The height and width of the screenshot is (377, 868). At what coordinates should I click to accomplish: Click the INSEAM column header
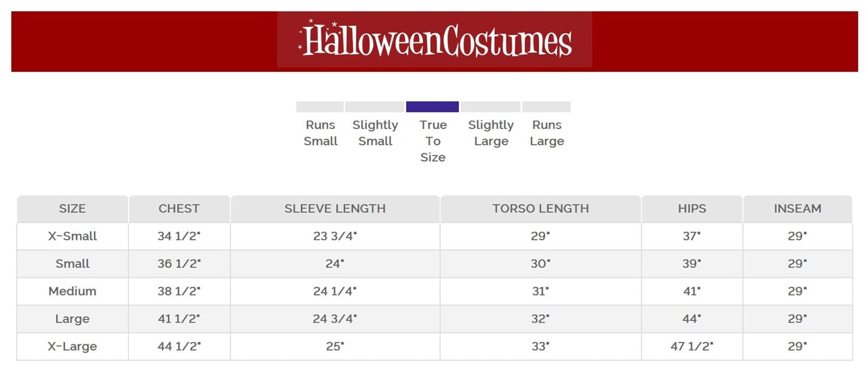pyautogui.click(x=797, y=209)
